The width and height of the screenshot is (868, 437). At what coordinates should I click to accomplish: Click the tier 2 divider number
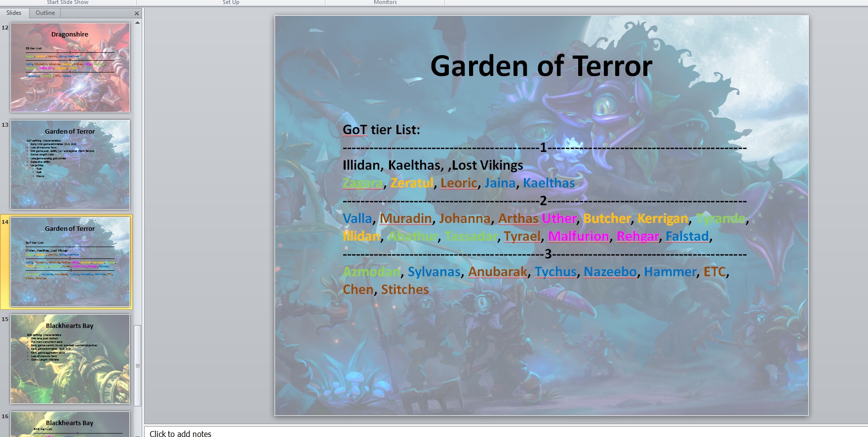tap(543, 201)
